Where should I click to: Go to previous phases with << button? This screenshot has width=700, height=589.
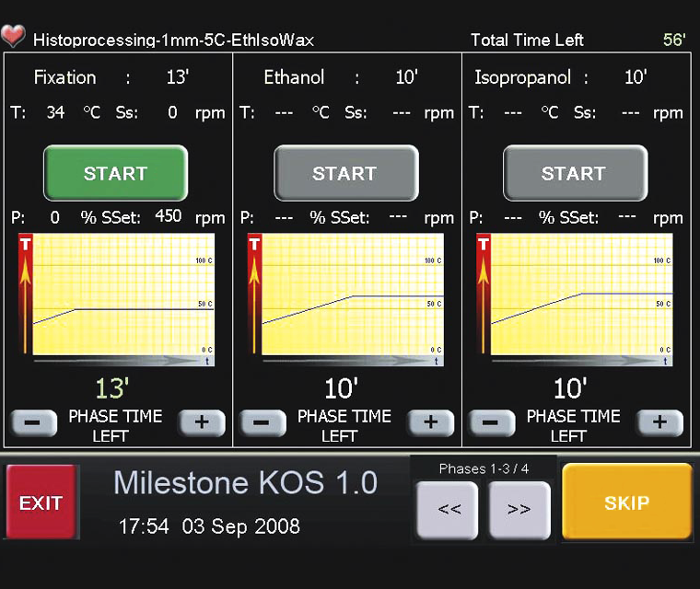pos(449,509)
